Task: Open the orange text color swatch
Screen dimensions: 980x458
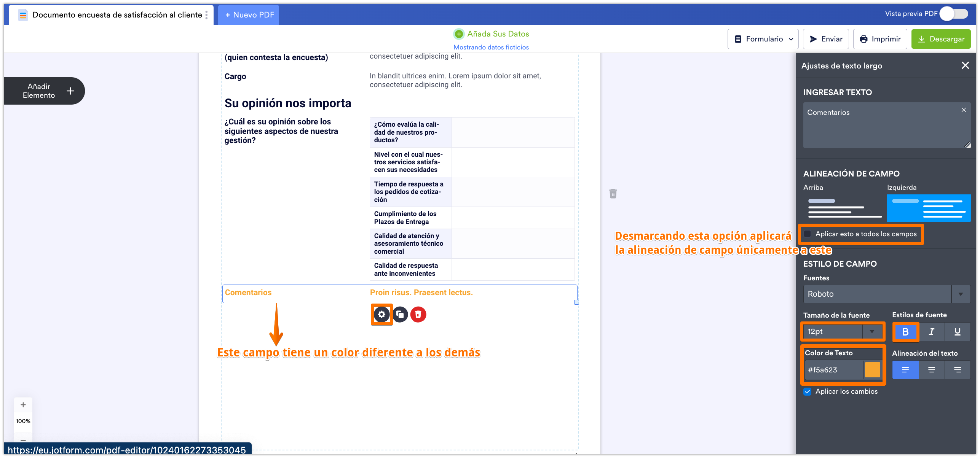Action: click(872, 370)
